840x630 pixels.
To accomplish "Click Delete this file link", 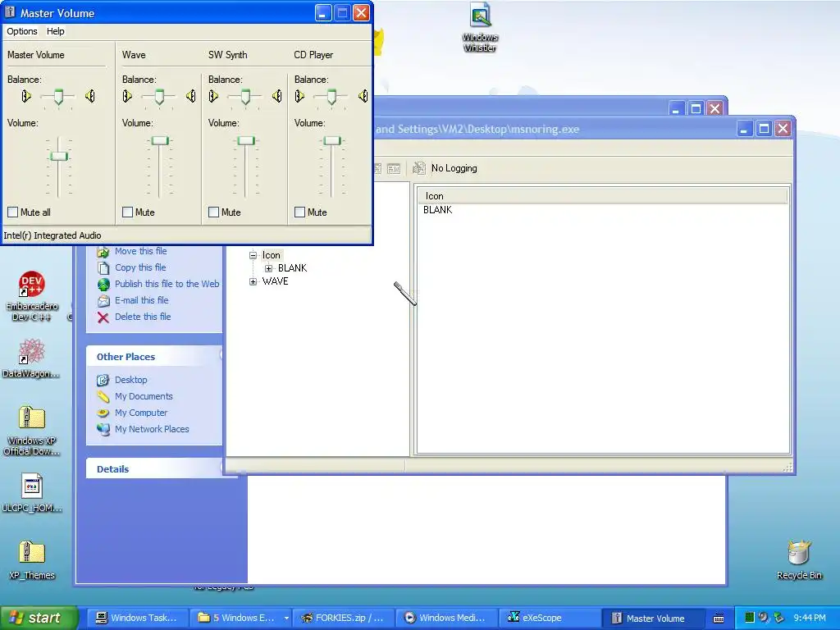I will point(143,317).
